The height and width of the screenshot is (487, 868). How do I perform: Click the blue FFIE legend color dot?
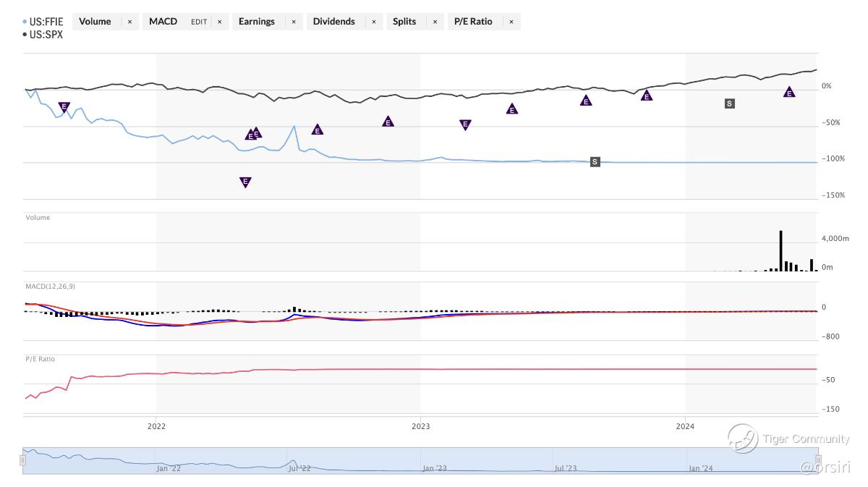click(25, 22)
